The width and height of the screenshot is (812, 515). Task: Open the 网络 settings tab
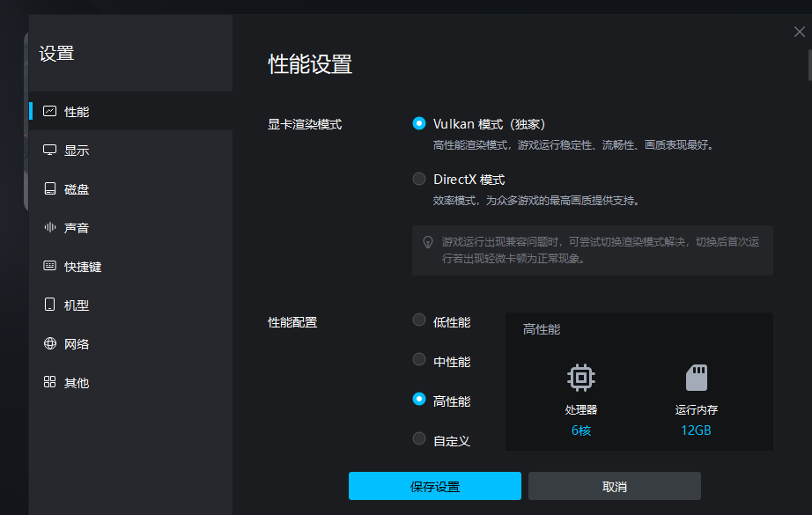[x=130, y=343]
